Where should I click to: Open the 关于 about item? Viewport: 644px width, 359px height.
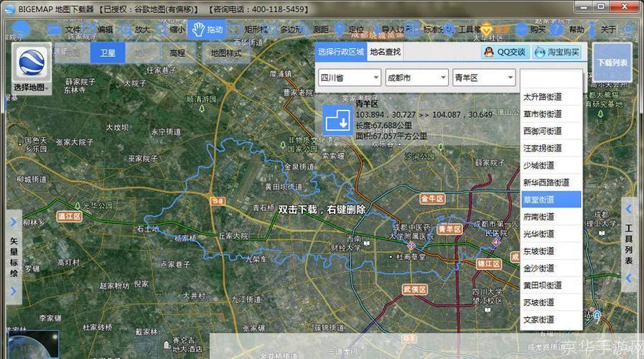tap(602, 29)
